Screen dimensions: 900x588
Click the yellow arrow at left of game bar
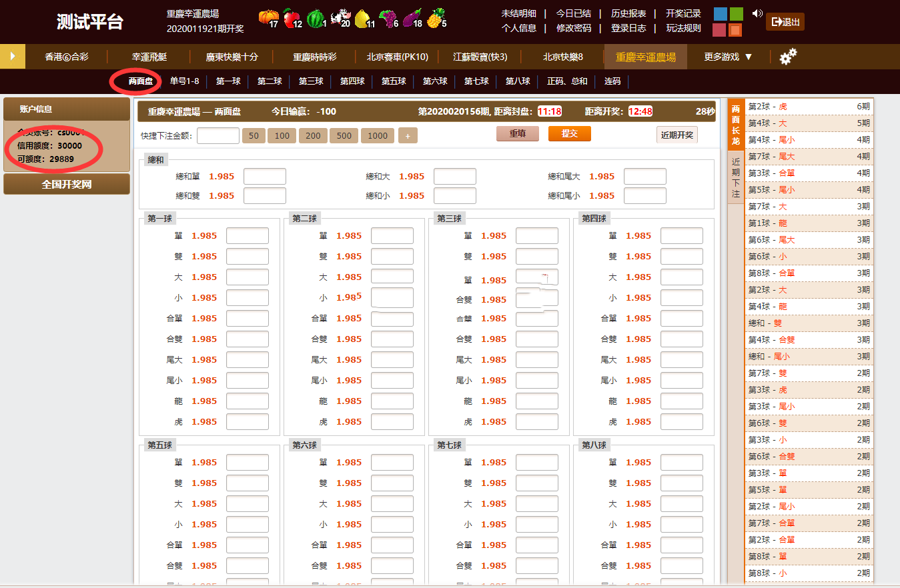tap(13, 57)
